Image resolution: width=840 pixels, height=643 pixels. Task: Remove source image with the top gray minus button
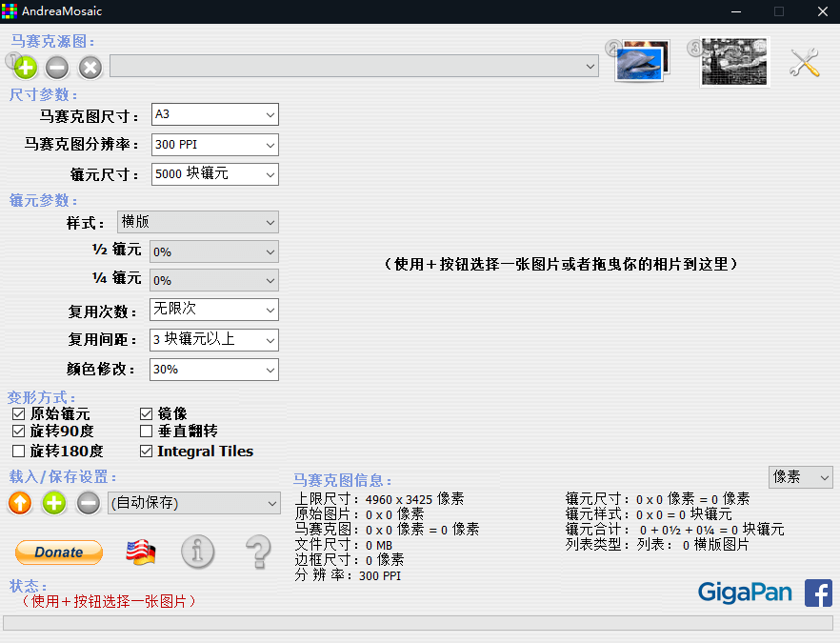pyautogui.click(x=57, y=68)
